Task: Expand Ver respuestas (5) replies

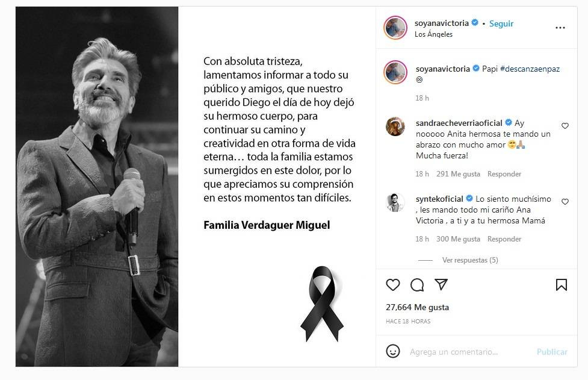Action: (x=470, y=260)
